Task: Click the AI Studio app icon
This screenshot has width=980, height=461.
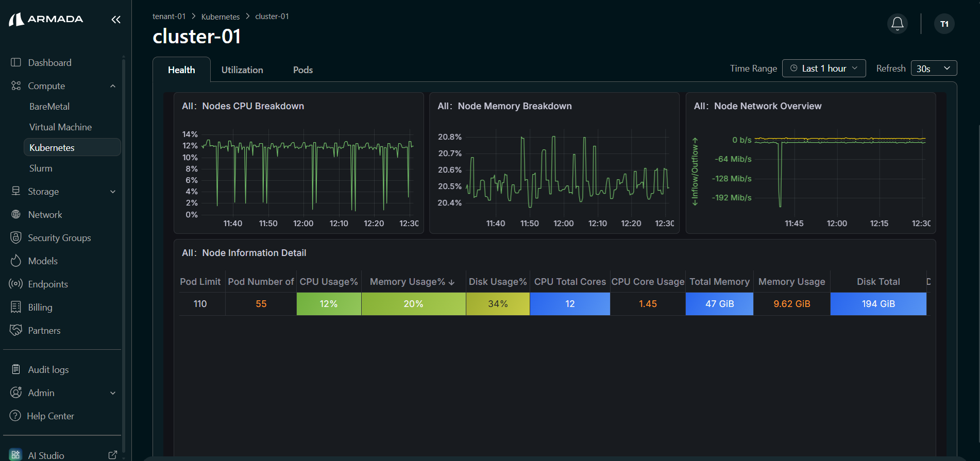Action: pos(15,455)
